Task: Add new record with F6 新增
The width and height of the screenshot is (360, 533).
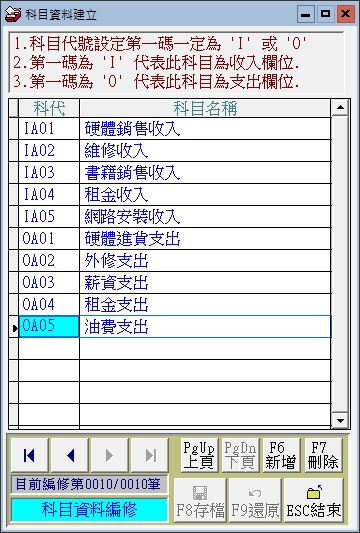Action: 281,455
